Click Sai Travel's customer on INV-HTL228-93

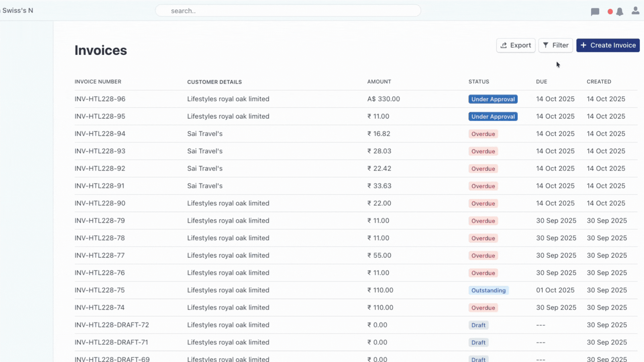(x=205, y=151)
